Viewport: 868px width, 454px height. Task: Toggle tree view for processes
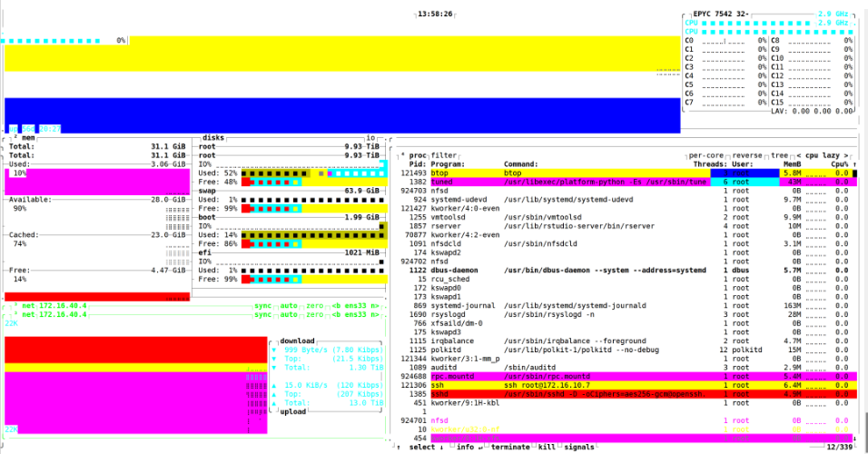click(779, 155)
